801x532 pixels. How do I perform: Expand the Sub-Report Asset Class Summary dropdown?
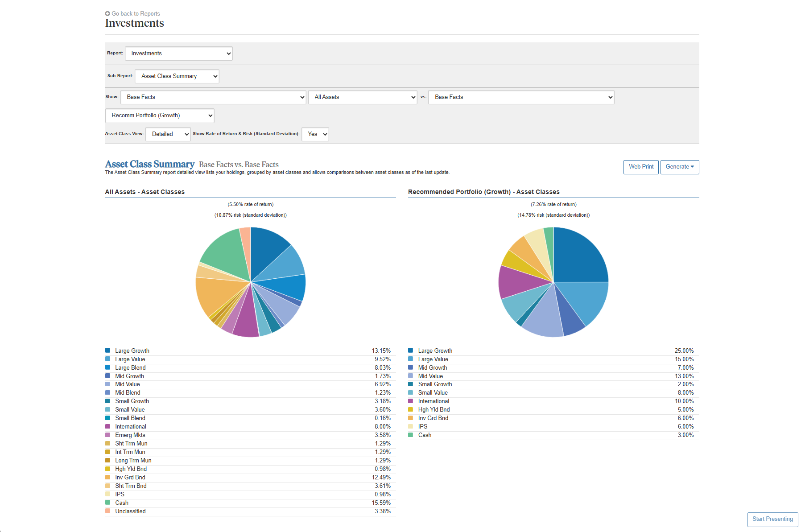177,76
